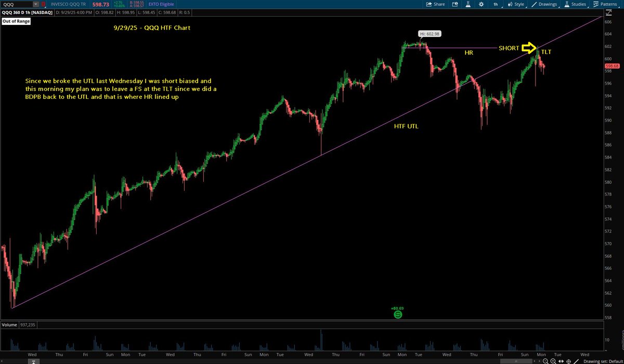Viewport: 624px width, 364px height.
Task: Click the horizontal expand arrows icon
Action: (561, 361)
